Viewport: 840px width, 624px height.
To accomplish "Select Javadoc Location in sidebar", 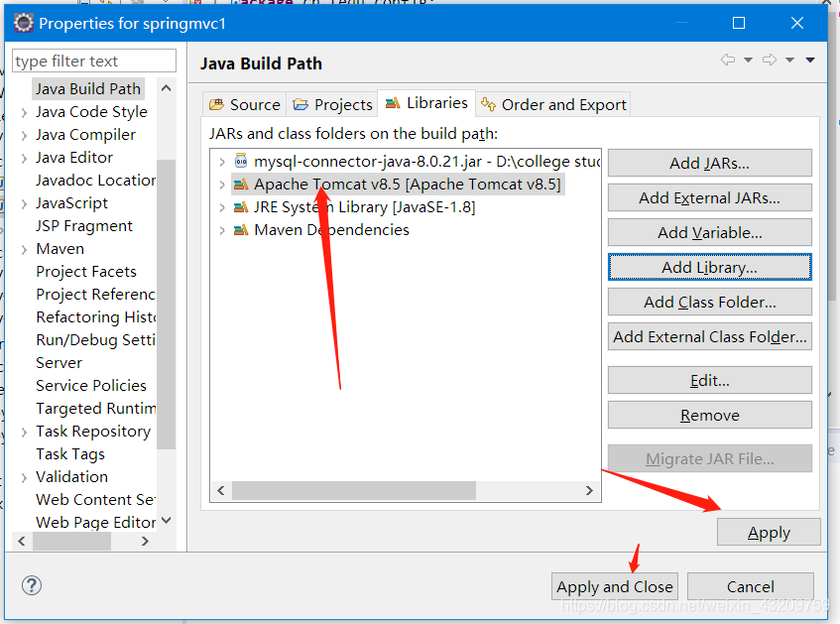I will coord(95,181).
